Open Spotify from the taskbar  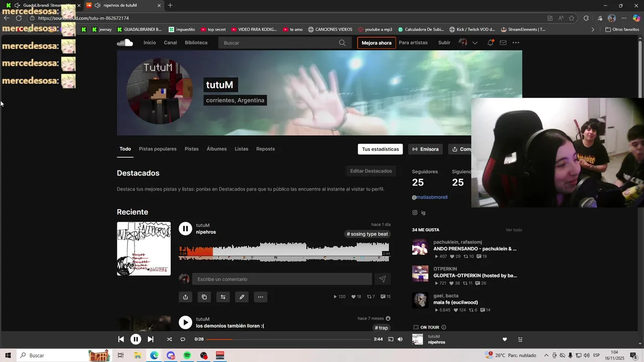(x=187, y=355)
